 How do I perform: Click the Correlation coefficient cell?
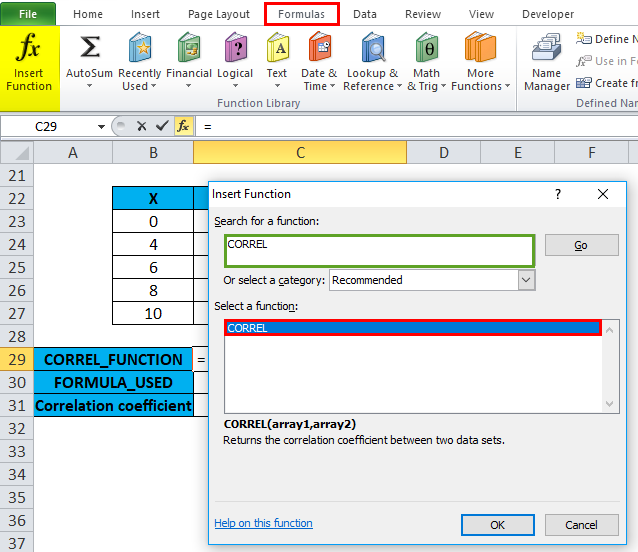113,406
